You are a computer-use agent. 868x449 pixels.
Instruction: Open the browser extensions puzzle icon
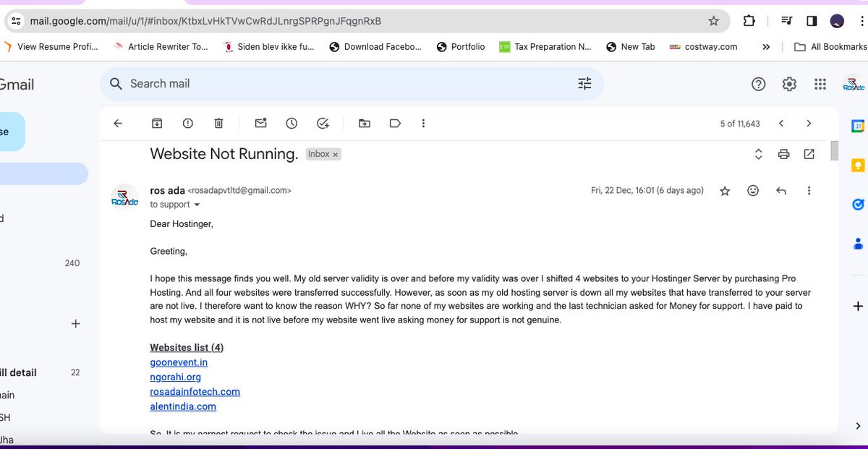pyautogui.click(x=749, y=21)
